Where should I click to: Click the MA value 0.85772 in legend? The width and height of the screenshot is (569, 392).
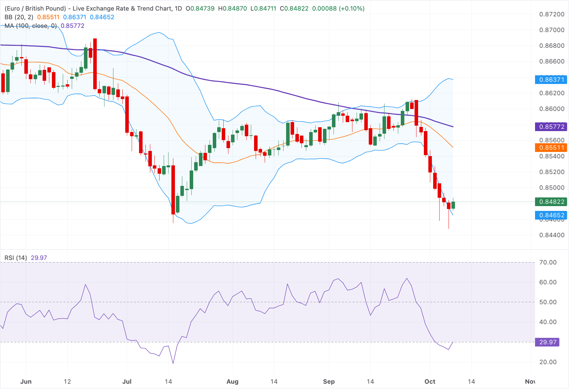pos(72,26)
